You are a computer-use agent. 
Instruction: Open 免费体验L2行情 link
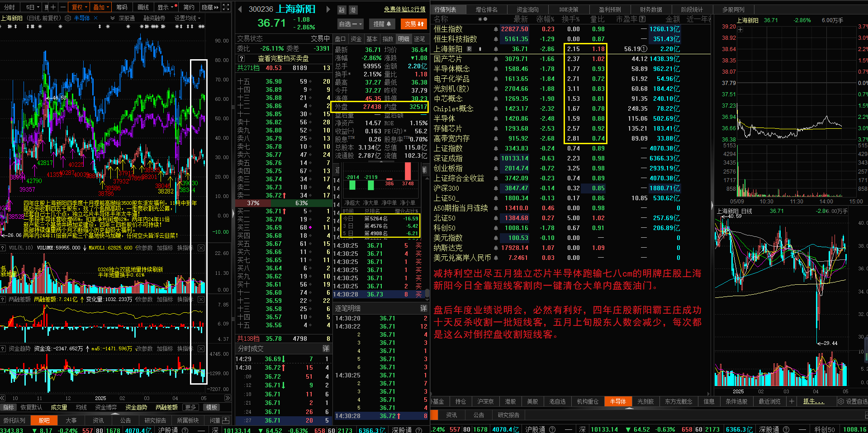coord(404,9)
